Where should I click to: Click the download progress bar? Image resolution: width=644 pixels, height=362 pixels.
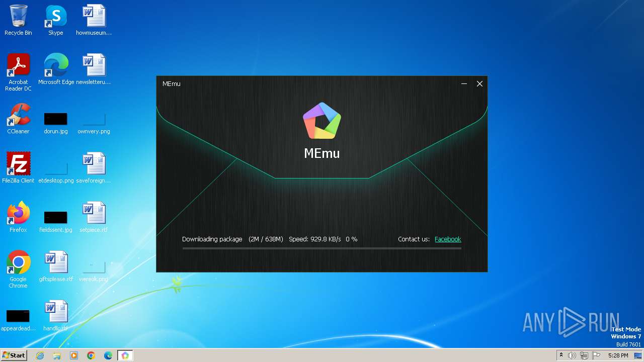(x=322, y=248)
